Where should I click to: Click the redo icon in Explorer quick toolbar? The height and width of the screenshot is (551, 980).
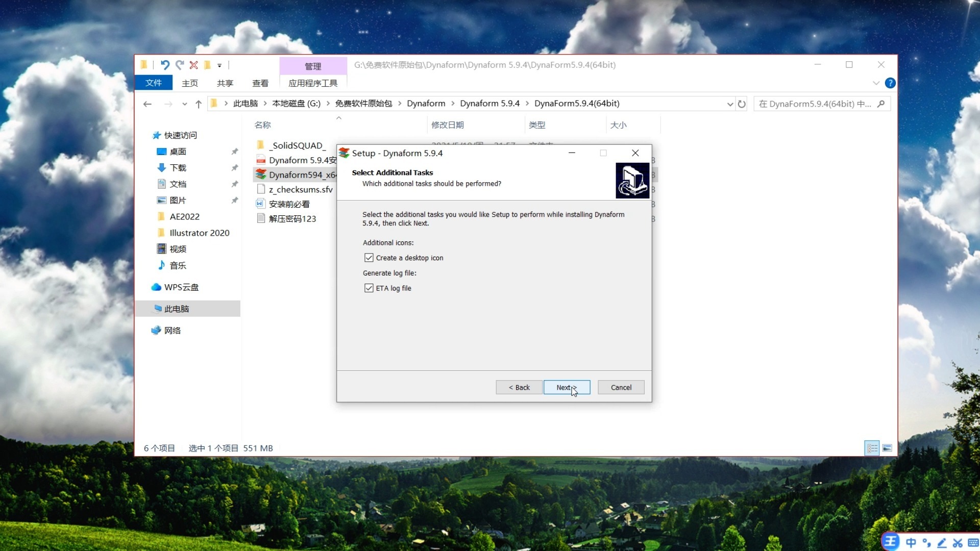[x=180, y=65]
